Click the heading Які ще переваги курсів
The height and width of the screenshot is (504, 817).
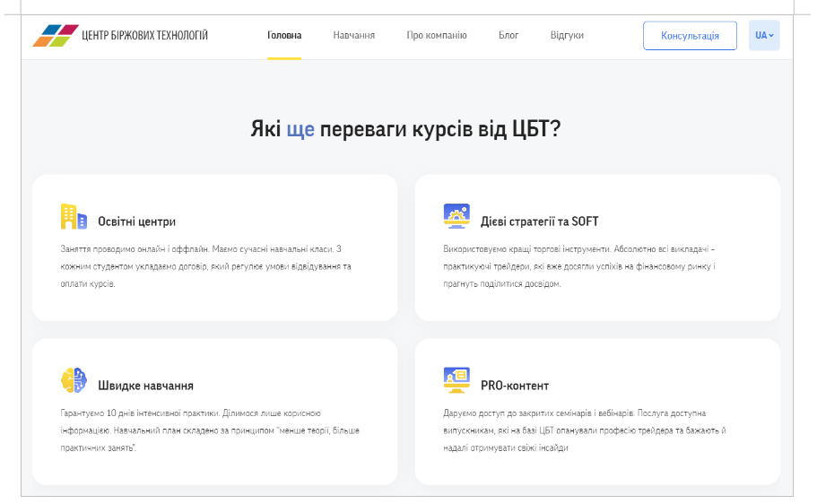[x=405, y=129]
